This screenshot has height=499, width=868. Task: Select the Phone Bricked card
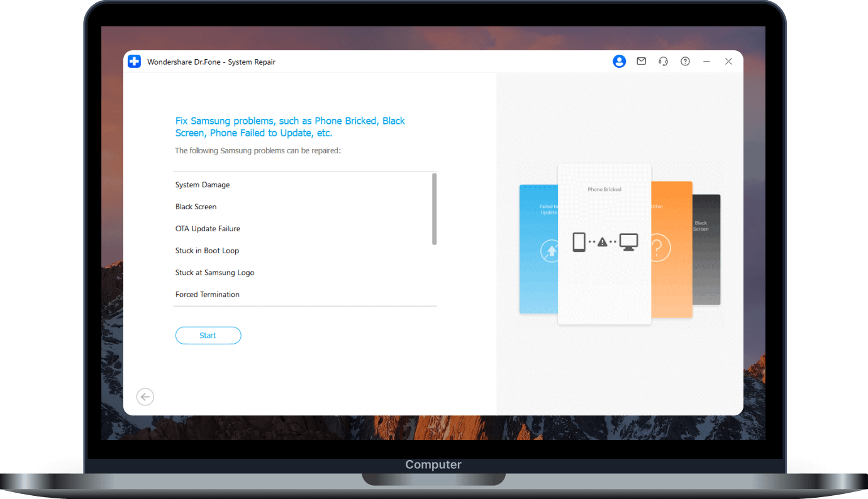pos(604,244)
